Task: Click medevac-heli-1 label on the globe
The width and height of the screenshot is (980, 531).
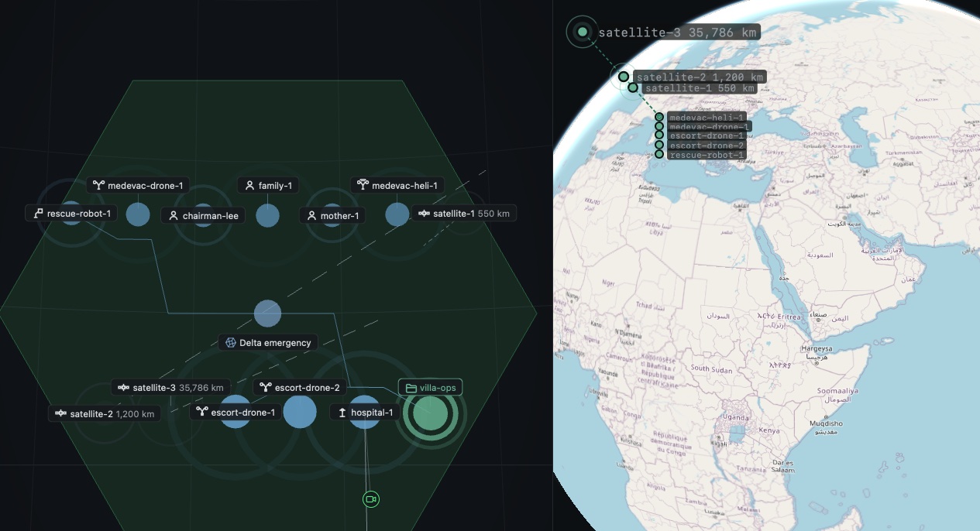Action: pyautogui.click(x=707, y=118)
